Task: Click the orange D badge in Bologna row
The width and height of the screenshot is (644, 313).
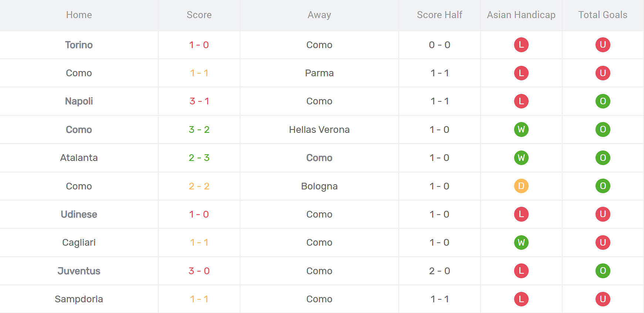Action: (x=521, y=186)
